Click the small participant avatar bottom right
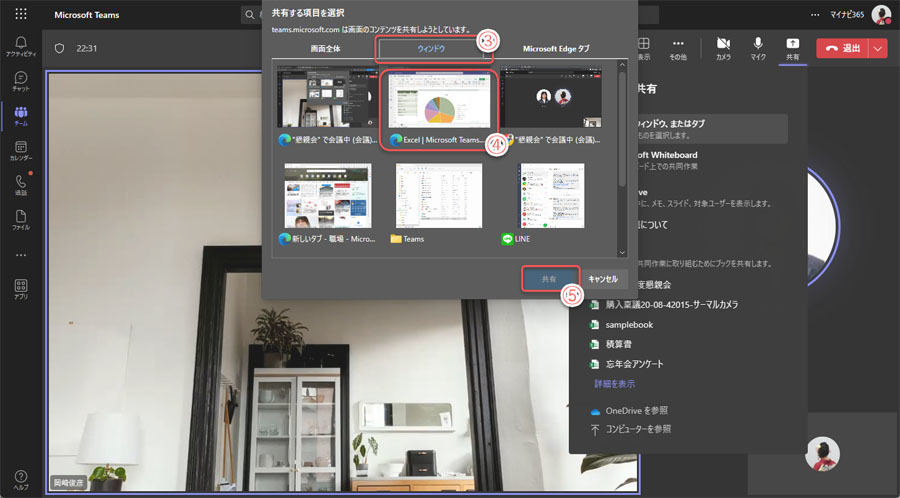 click(x=822, y=454)
